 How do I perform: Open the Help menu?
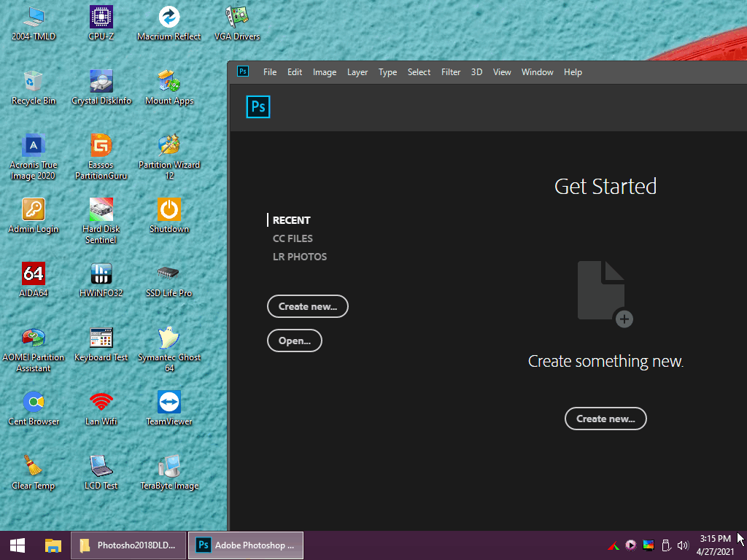pos(573,72)
